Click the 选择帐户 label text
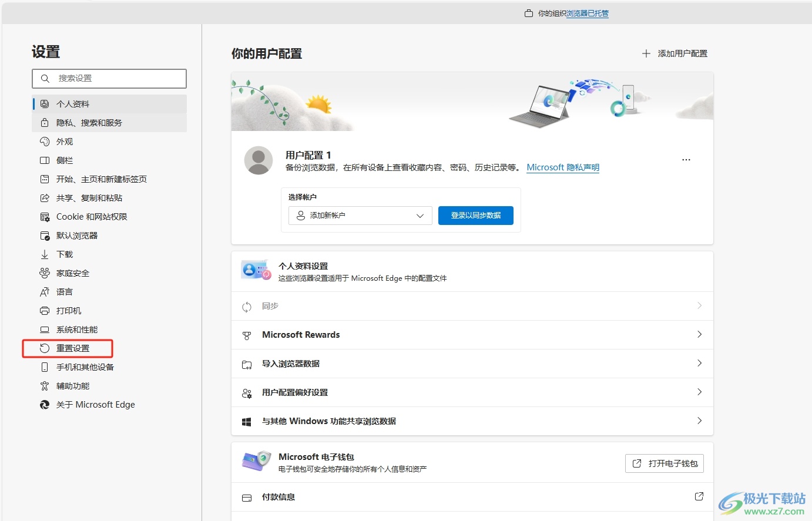The height and width of the screenshot is (521, 812). coord(303,197)
